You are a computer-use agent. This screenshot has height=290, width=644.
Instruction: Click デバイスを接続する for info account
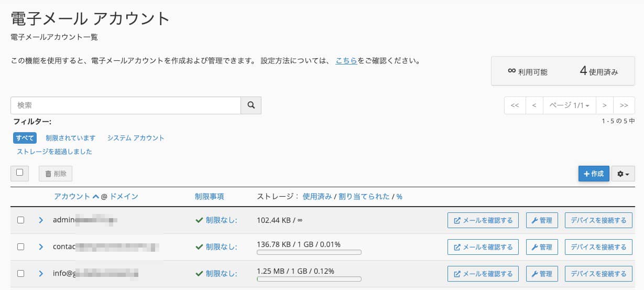pyautogui.click(x=598, y=273)
